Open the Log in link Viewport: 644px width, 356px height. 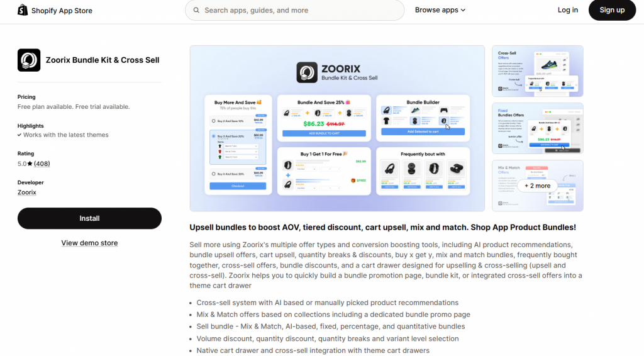pos(568,10)
